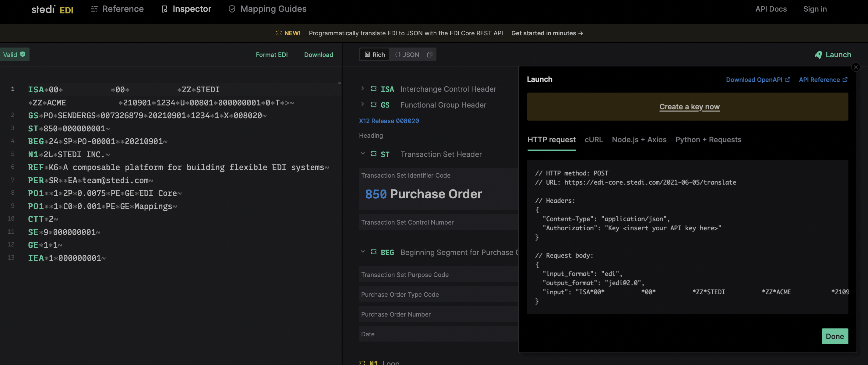The width and height of the screenshot is (868, 365).
Task: Click the Valid status badge
Action: pos(15,55)
